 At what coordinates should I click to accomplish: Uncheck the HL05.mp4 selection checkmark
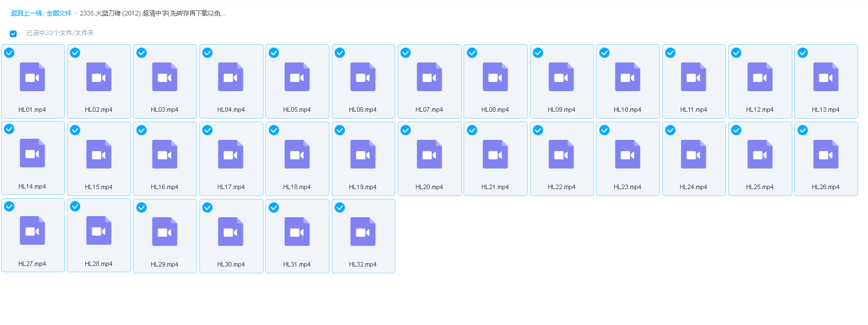[x=274, y=53]
